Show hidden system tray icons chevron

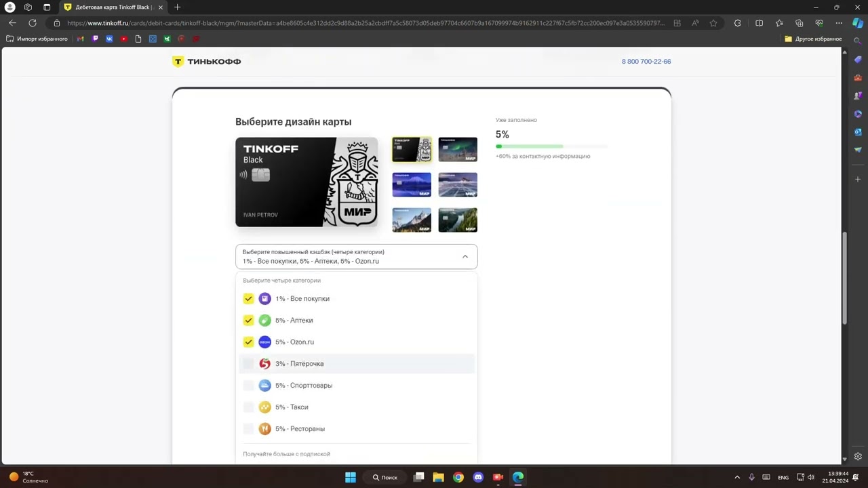coord(737,477)
